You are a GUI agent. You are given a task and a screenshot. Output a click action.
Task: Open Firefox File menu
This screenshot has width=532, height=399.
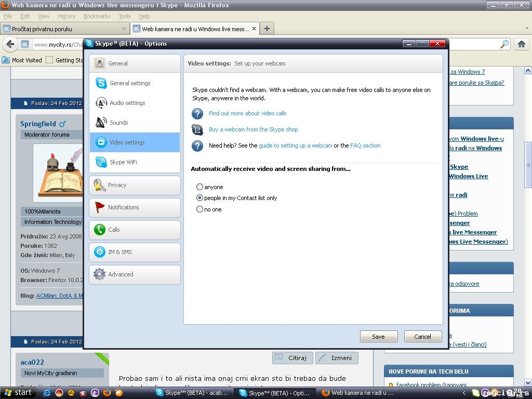click(8, 16)
